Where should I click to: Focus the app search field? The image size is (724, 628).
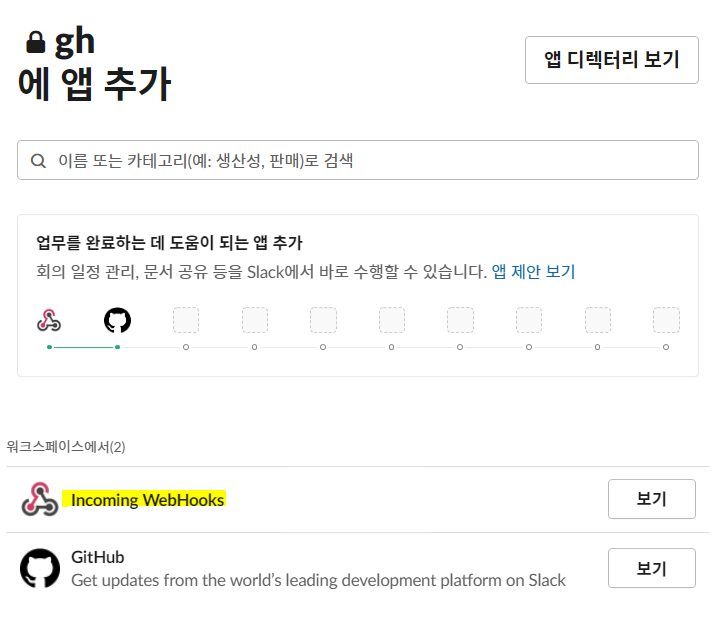tap(357, 160)
